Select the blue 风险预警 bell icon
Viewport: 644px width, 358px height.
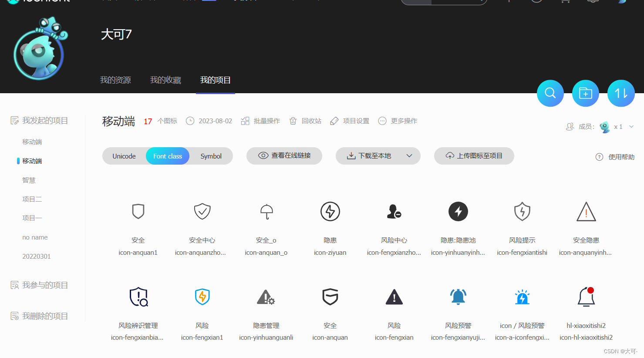[458, 297]
